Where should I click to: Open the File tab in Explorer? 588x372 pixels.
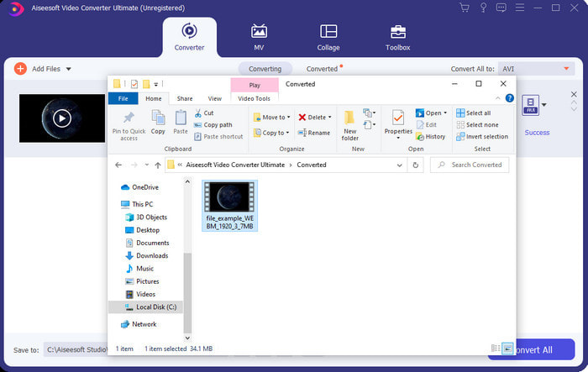[x=123, y=98]
